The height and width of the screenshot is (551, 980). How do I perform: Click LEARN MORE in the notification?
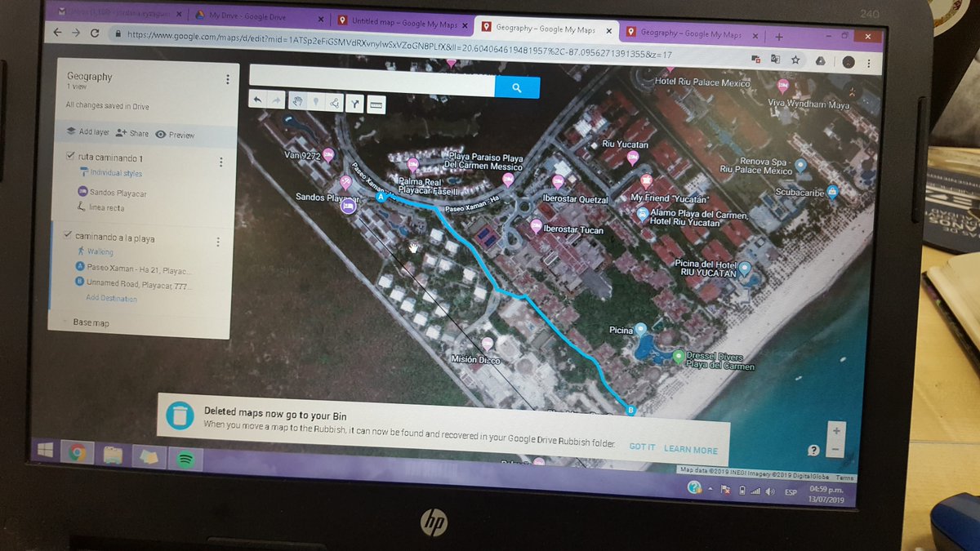[x=691, y=450]
